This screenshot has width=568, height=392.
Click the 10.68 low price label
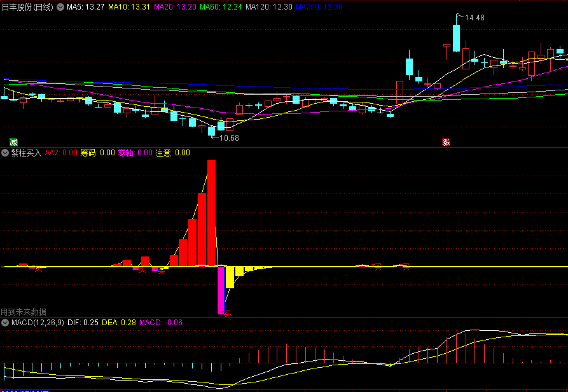229,138
